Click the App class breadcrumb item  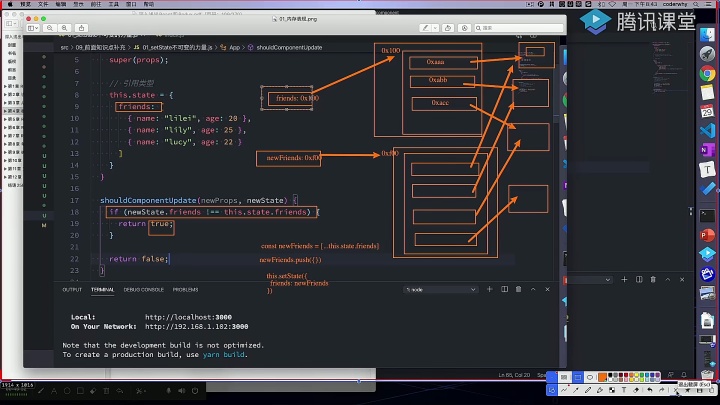click(235, 47)
